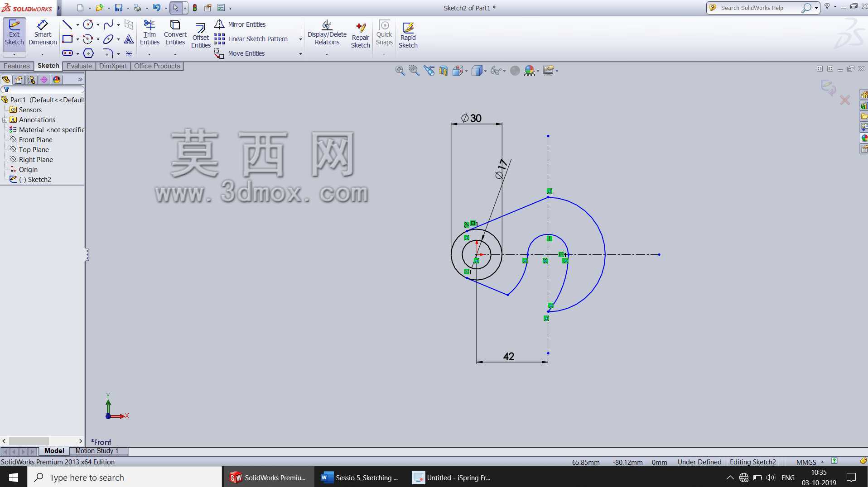Select the Line sketch tool
The height and width of the screenshot is (487, 868).
(68, 24)
